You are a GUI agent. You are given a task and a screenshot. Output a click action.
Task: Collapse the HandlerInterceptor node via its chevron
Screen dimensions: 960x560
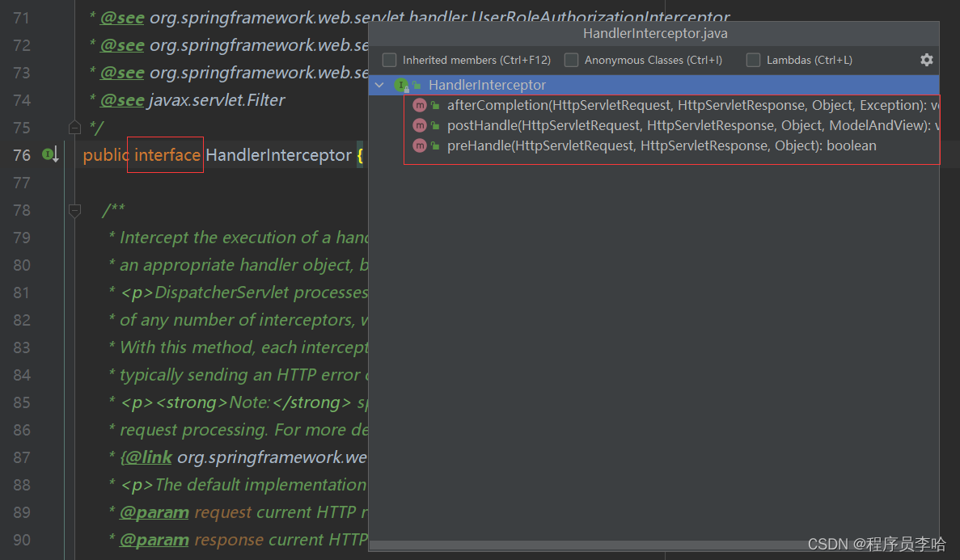379,84
